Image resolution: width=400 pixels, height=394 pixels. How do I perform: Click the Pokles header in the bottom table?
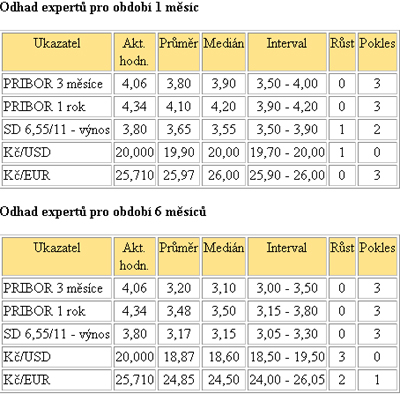pyautogui.click(x=377, y=256)
